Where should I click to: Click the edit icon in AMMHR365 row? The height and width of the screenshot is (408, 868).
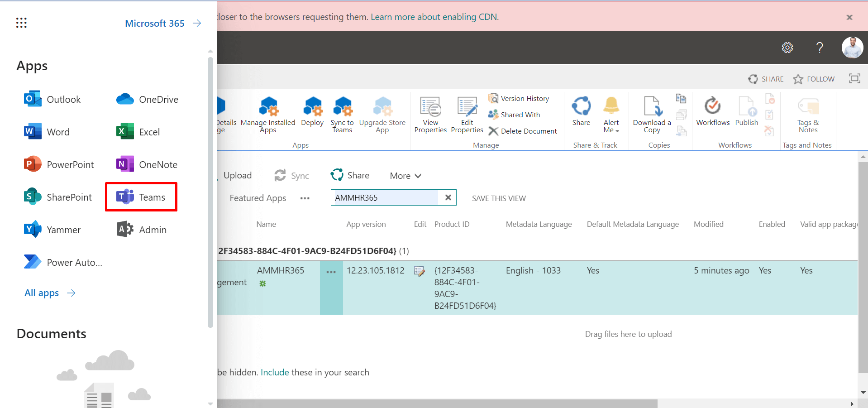coord(420,271)
